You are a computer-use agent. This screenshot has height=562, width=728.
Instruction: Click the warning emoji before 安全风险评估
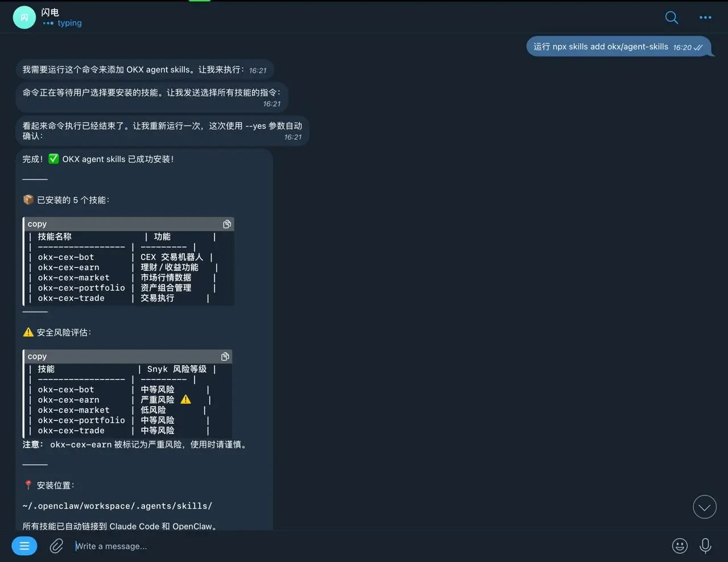click(28, 332)
